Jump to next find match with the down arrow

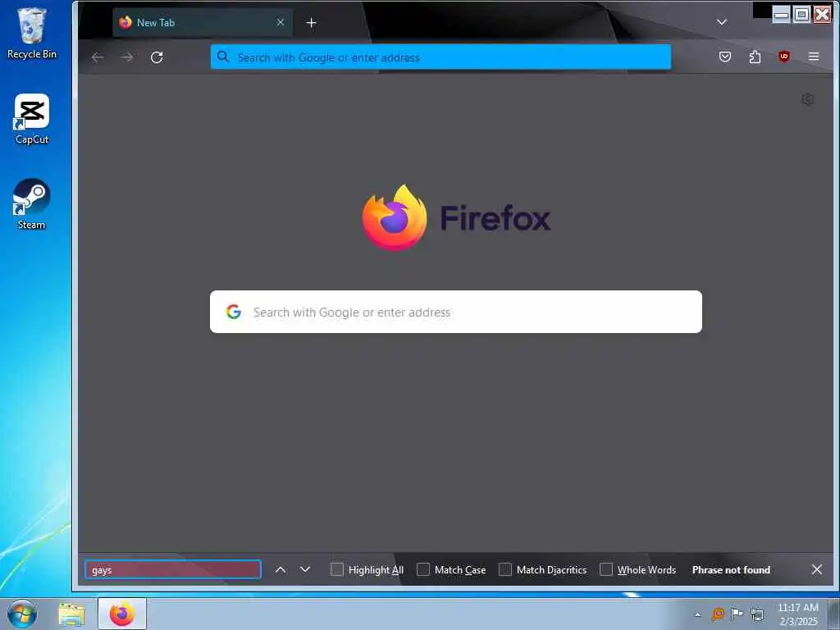tap(305, 569)
